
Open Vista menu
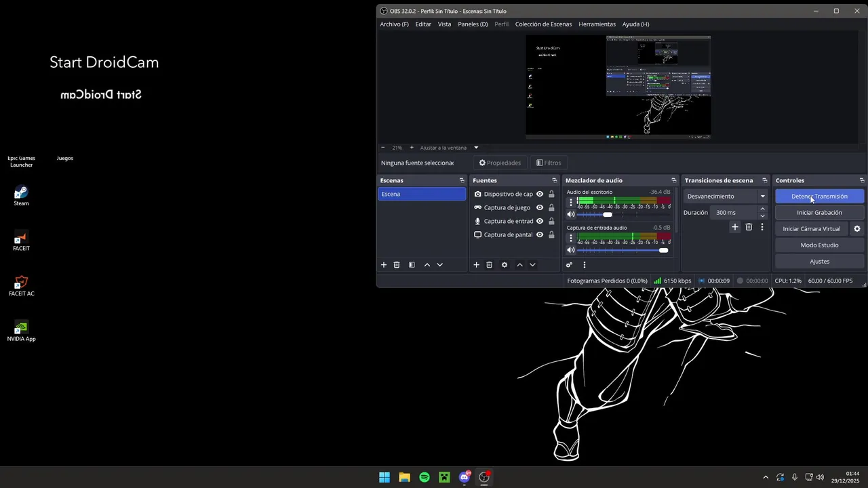[444, 24]
